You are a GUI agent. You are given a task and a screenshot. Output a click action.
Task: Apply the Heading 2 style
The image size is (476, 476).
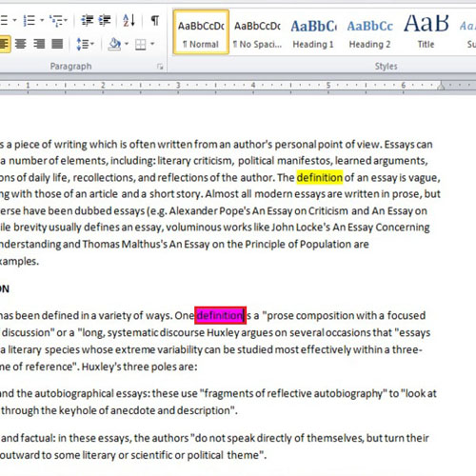tap(369, 32)
